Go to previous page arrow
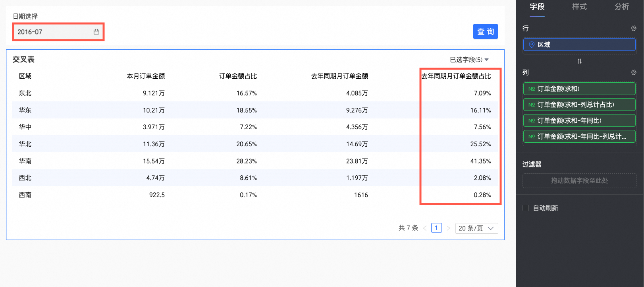 tap(425, 228)
